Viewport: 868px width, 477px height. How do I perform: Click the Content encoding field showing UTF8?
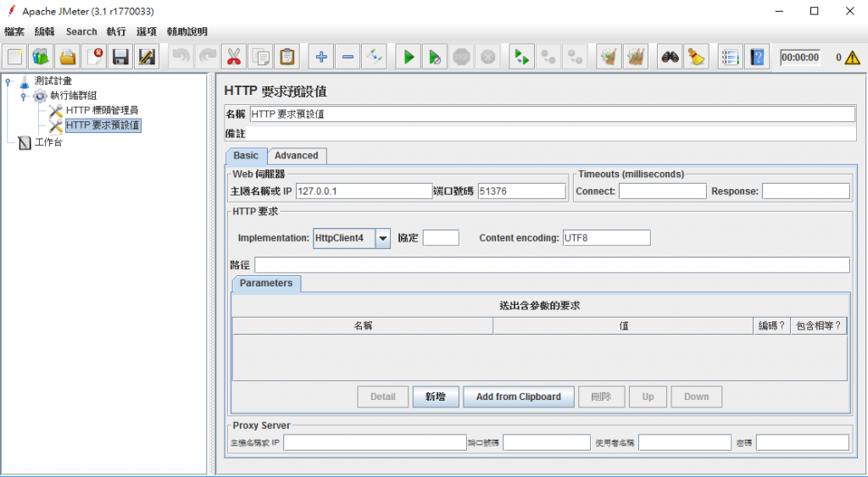coord(607,239)
